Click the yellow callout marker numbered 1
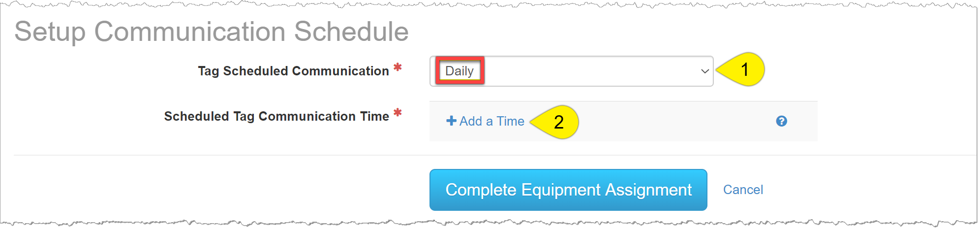The height and width of the screenshot is (231, 980). (743, 69)
